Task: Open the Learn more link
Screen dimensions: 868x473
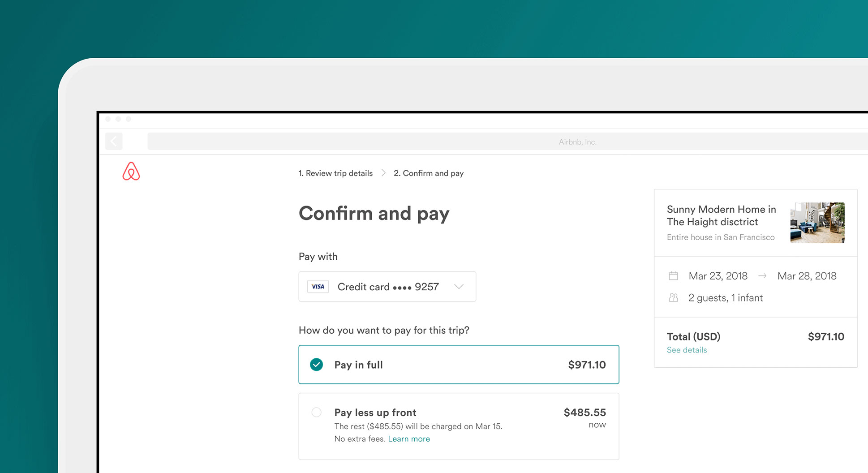Action: click(x=409, y=439)
